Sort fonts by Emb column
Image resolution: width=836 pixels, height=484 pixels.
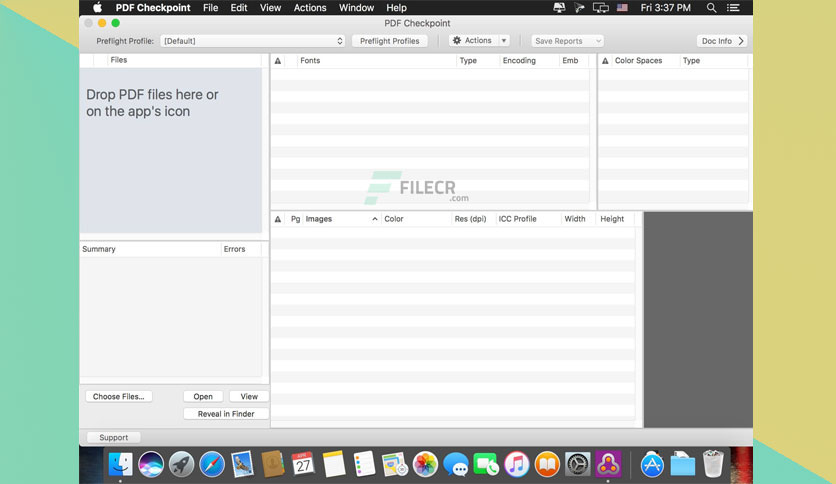pos(570,61)
